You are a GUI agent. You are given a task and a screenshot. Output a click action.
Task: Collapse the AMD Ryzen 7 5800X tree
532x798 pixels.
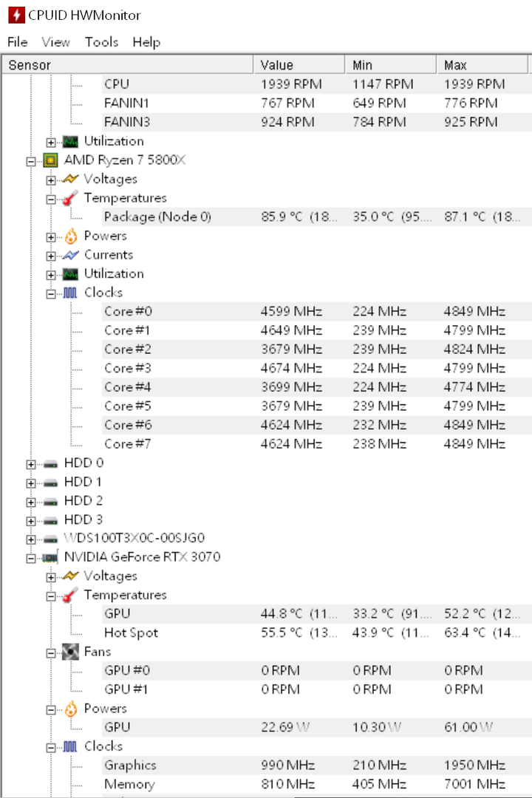[31, 161]
